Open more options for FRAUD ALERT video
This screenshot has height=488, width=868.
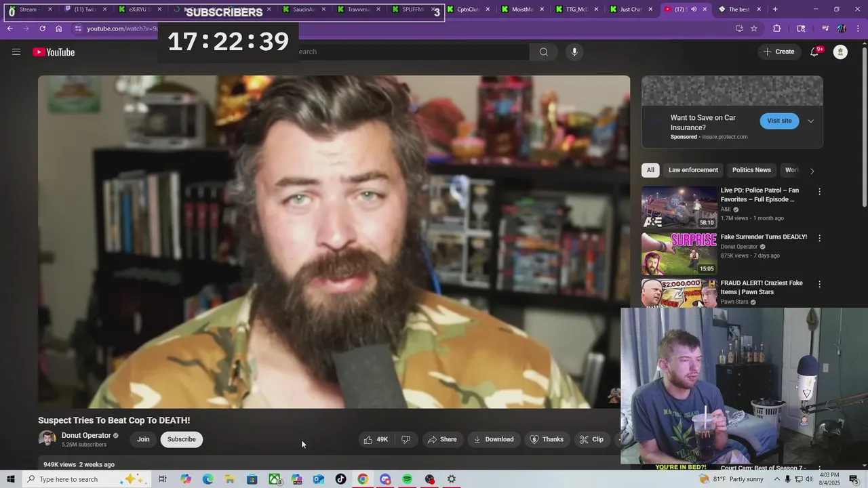click(x=819, y=284)
